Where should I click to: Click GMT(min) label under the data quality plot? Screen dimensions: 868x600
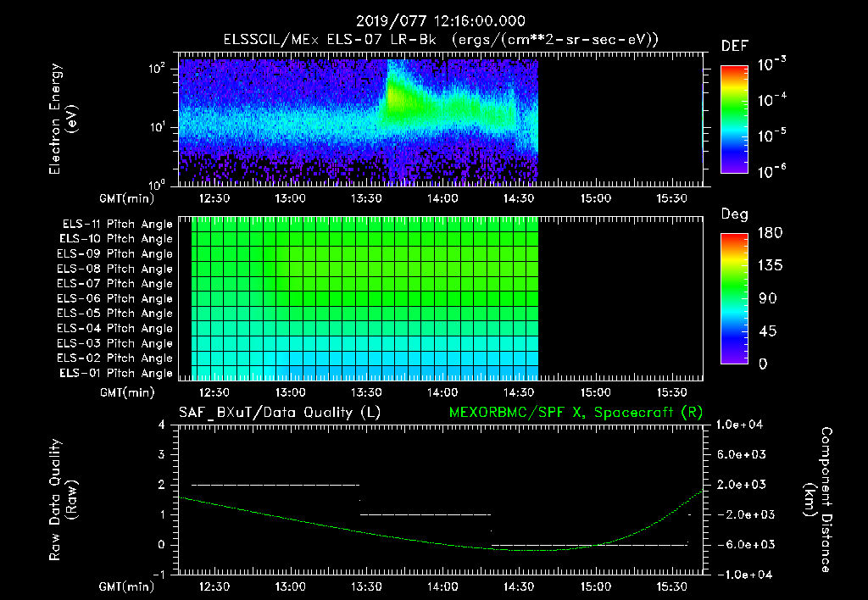click(127, 586)
